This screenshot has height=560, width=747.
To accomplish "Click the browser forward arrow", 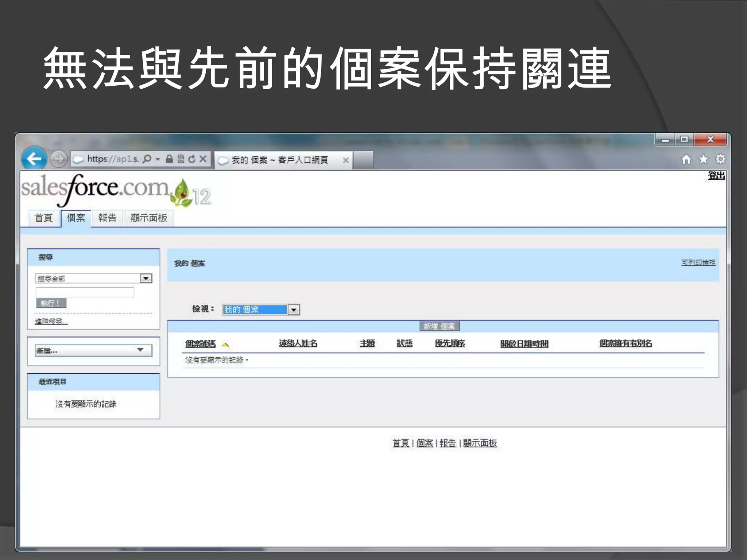I will [x=58, y=159].
